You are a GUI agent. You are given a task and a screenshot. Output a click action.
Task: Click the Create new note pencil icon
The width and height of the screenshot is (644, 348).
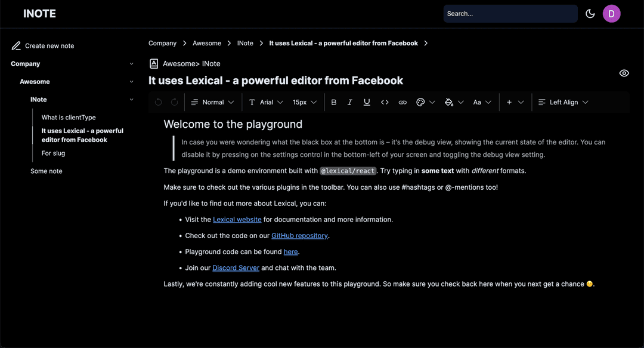(x=16, y=46)
